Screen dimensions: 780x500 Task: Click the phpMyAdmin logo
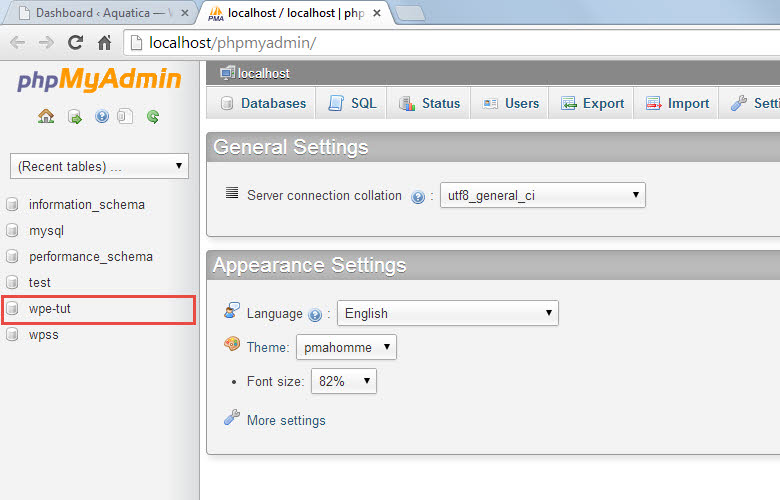point(99,80)
